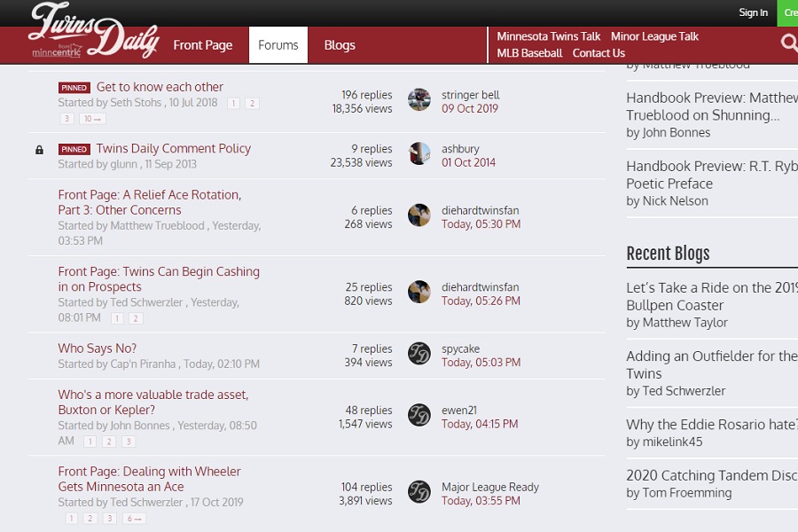Click spycake's profile avatar

[x=419, y=353]
